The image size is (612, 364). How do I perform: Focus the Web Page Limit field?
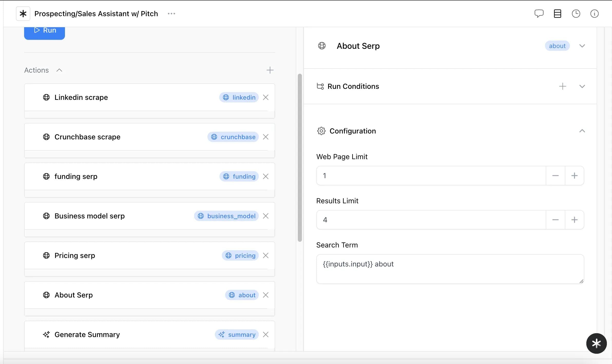(431, 176)
